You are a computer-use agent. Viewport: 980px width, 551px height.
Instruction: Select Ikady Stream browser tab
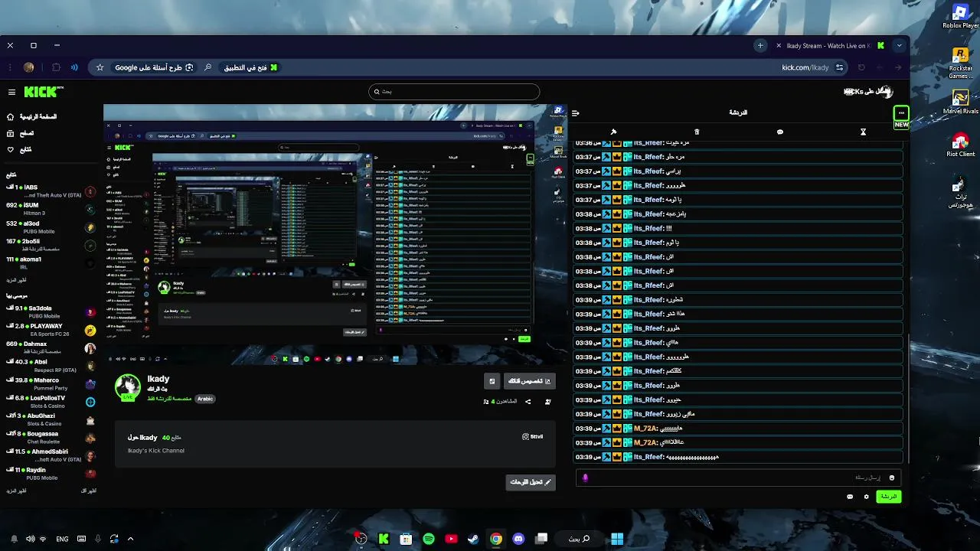(x=831, y=46)
